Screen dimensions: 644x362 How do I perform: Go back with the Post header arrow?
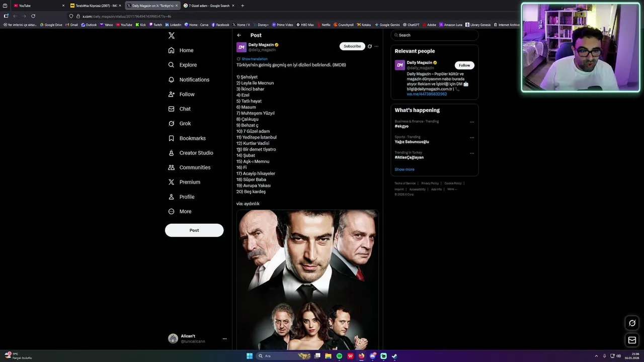coord(239,35)
